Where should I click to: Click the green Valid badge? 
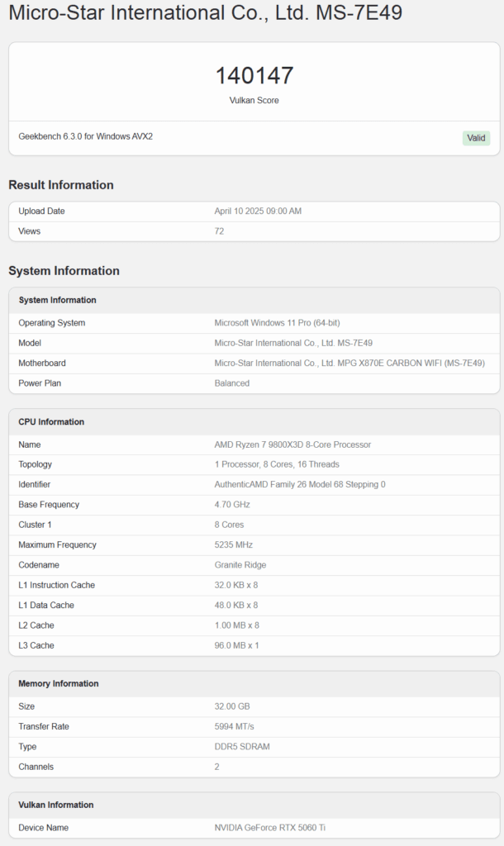point(476,138)
